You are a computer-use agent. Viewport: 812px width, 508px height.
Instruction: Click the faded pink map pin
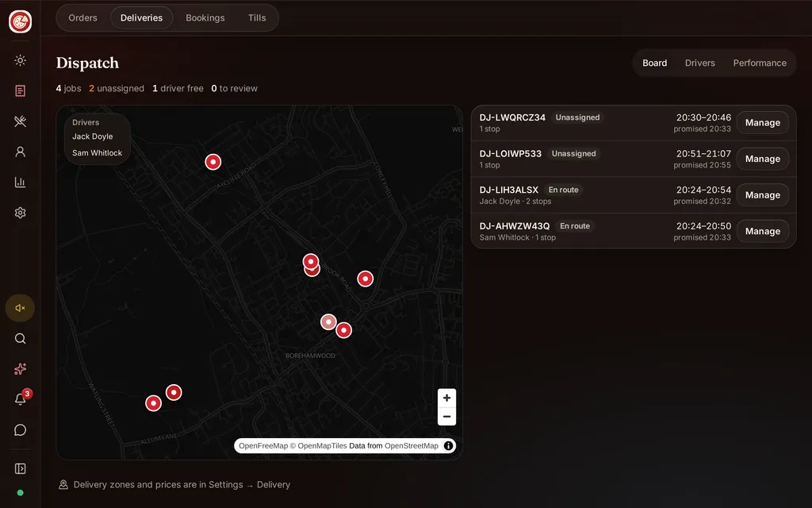(328, 322)
